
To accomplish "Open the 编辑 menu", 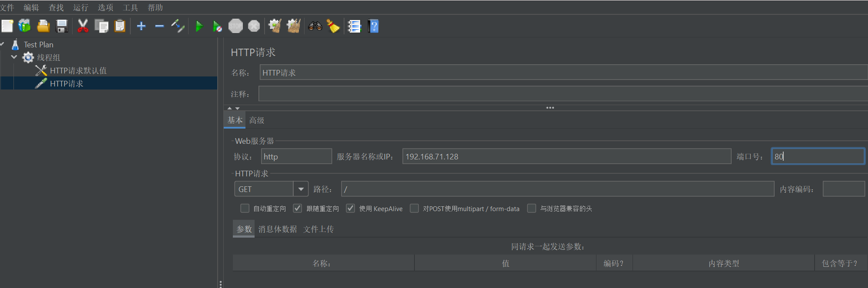I will 31,7.
